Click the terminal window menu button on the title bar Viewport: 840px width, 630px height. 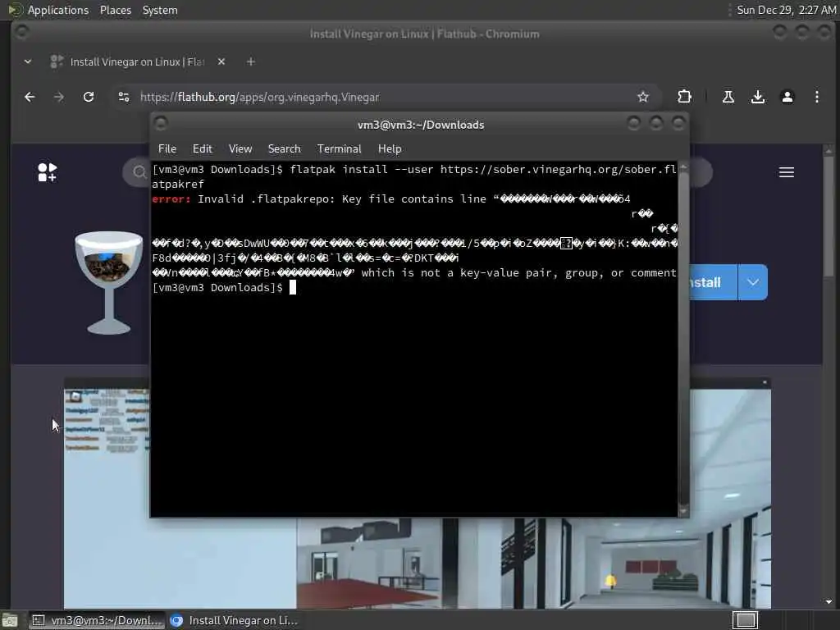click(x=161, y=124)
